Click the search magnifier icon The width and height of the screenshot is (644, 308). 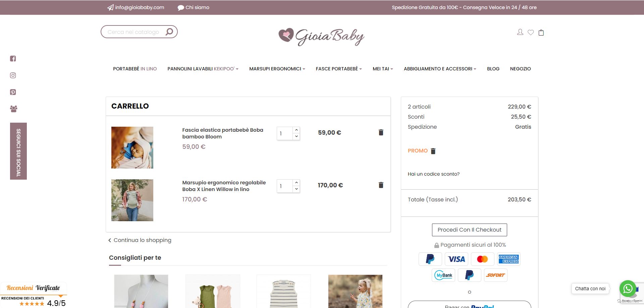point(169,32)
